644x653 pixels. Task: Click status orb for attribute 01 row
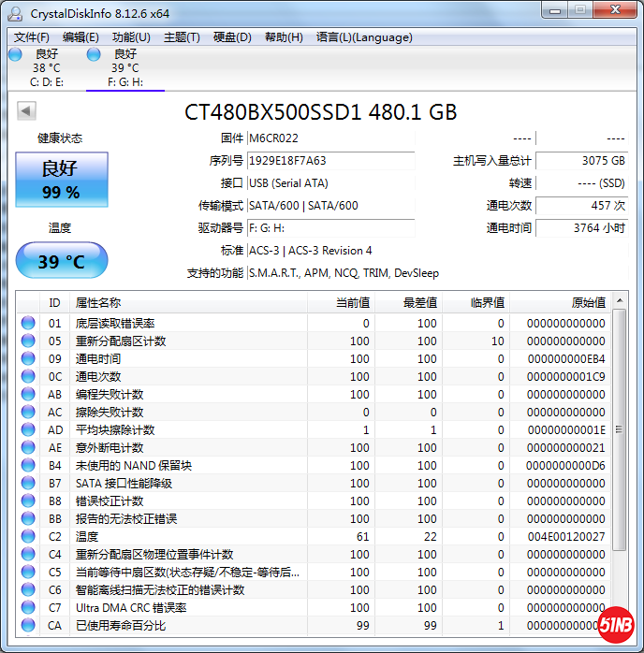click(x=29, y=324)
